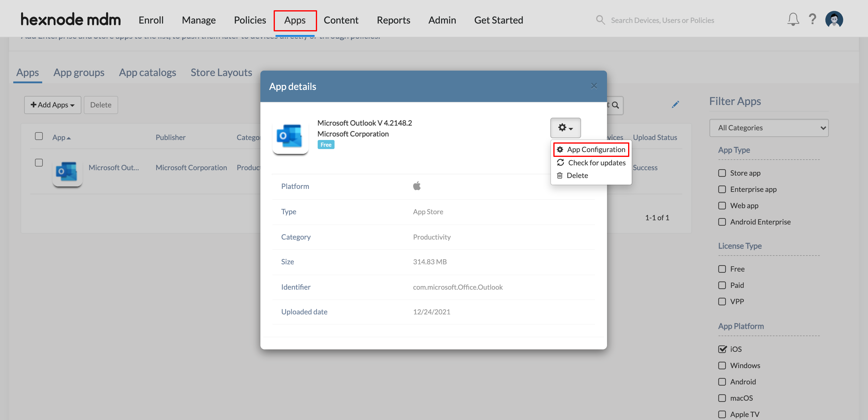
Task: Click the Microsoft Corporation publisher cell
Action: pyautogui.click(x=191, y=167)
